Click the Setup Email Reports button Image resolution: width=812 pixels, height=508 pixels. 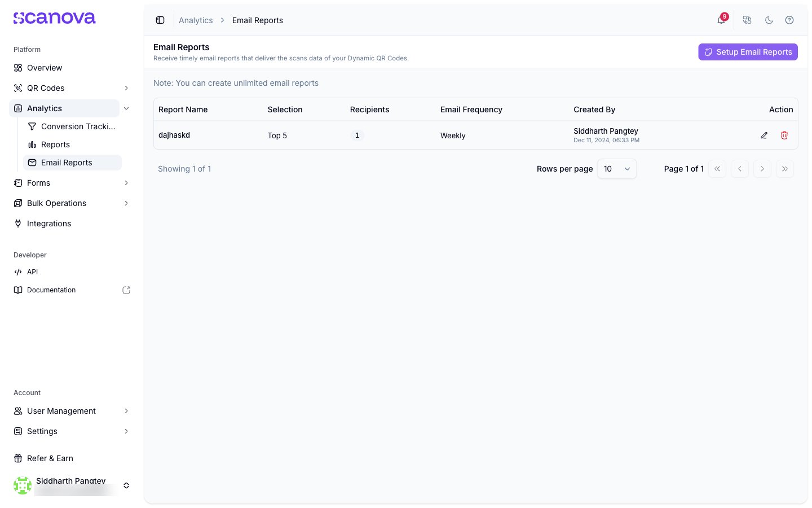coord(748,52)
